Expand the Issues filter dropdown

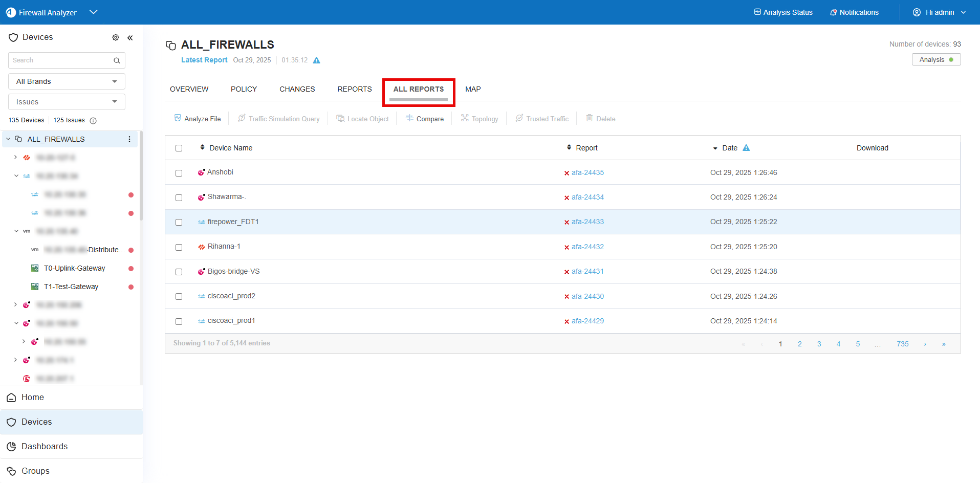(67, 102)
